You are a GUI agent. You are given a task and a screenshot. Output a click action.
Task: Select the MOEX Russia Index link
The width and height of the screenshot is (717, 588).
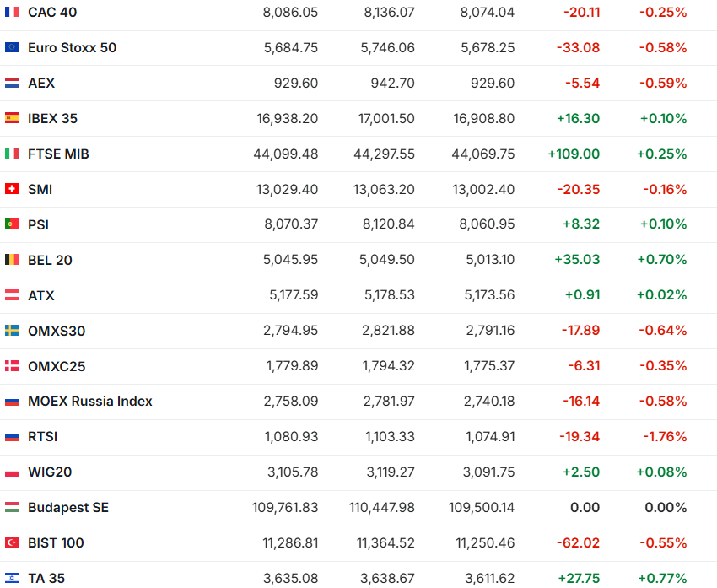click(x=90, y=402)
